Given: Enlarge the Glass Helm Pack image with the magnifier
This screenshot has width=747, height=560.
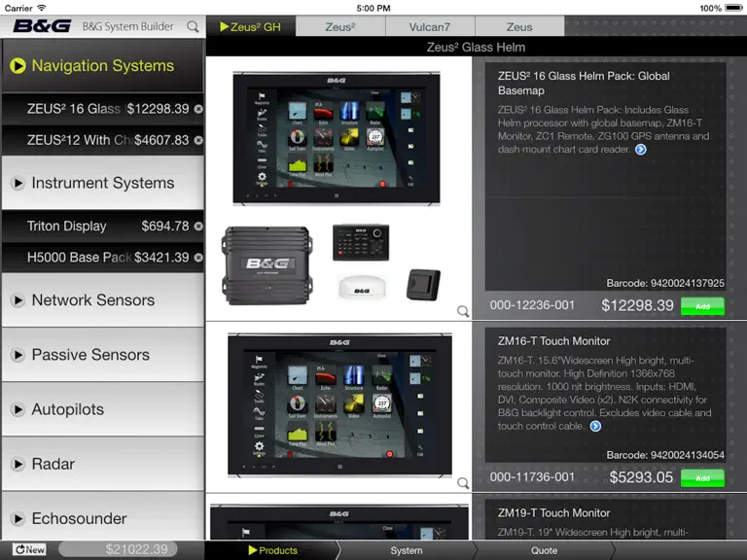Looking at the screenshot, I should [463, 311].
